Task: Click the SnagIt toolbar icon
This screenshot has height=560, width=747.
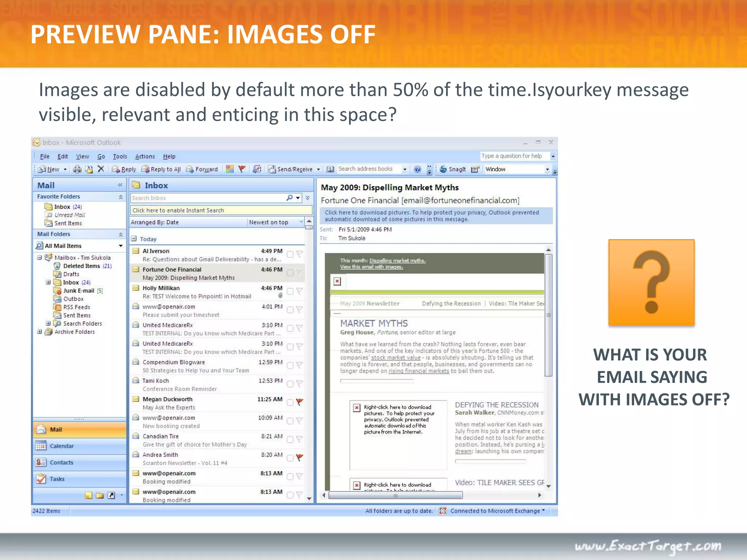Action: tap(453, 169)
